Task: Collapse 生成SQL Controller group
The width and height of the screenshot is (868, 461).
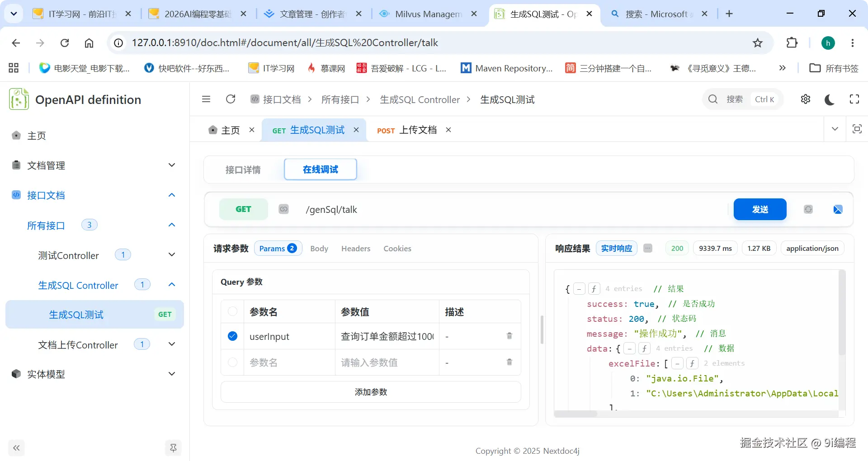Action: point(172,285)
